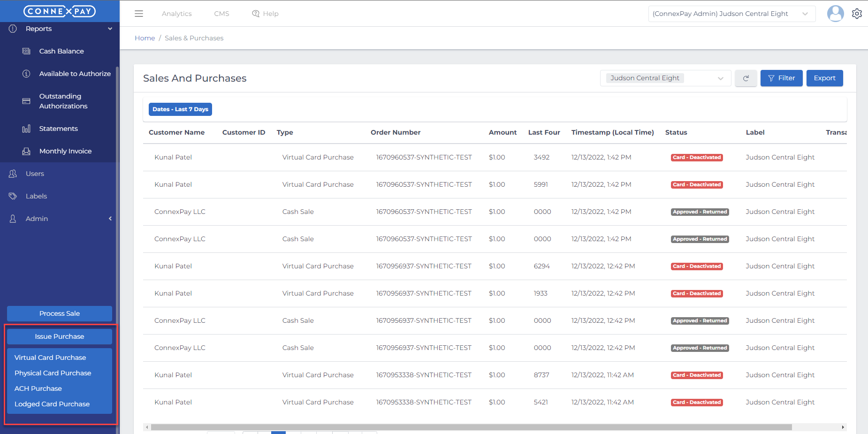
Task: Click the Process Sale button
Action: 60,313
